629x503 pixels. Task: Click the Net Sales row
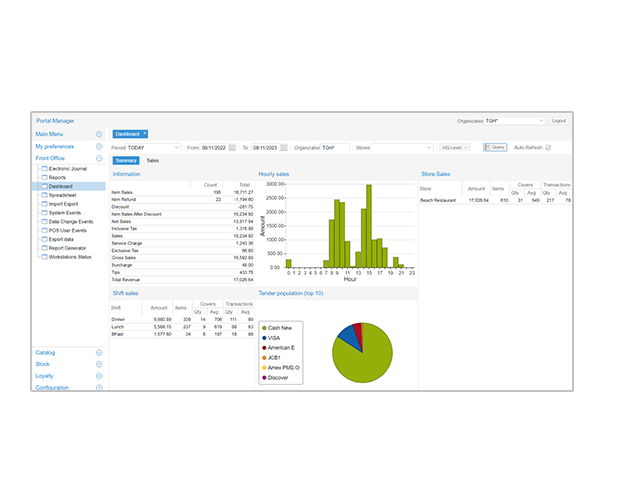pyautogui.click(x=182, y=221)
